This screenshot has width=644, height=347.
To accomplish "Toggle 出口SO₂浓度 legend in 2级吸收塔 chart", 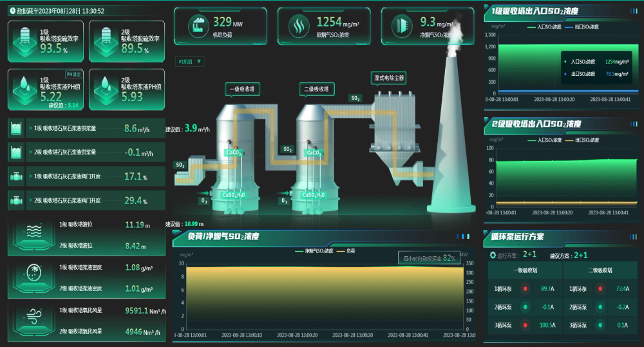I will point(583,138).
